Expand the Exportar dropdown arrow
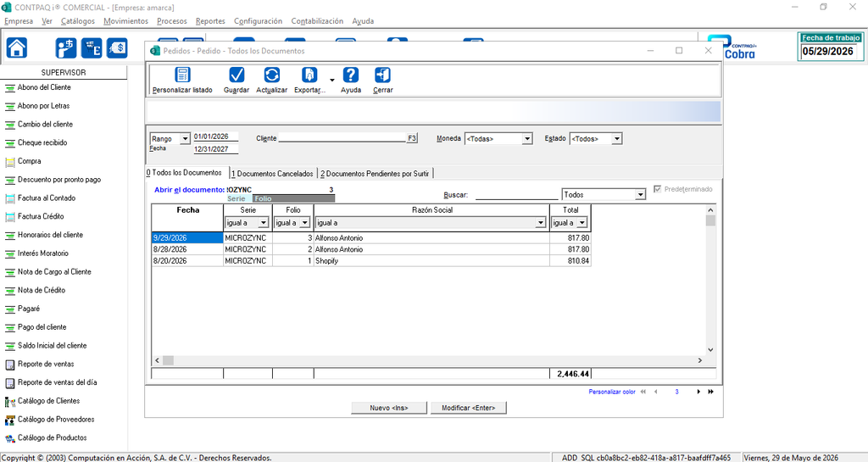 tap(332, 81)
